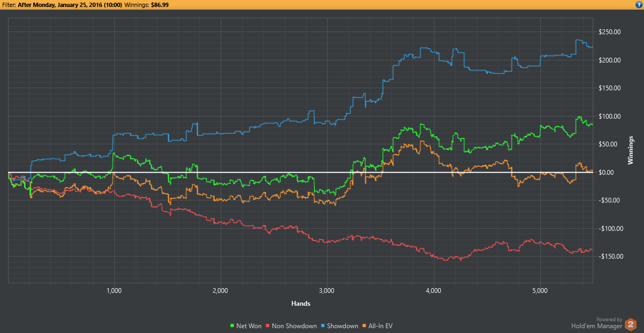Click the 'Hands' x-axis title
The width and height of the screenshot is (644, 333).
point(301,304)
